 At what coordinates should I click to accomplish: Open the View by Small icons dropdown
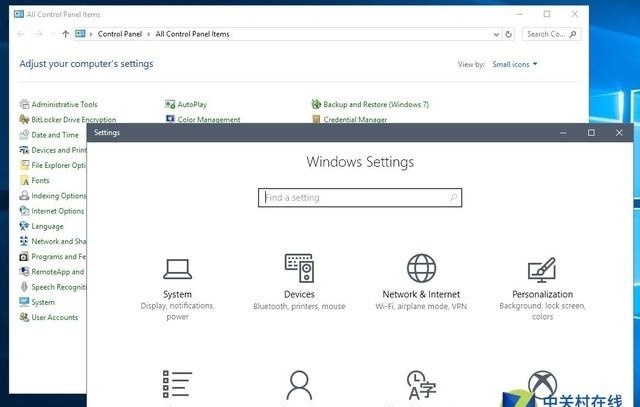click(x=515, y=64)
